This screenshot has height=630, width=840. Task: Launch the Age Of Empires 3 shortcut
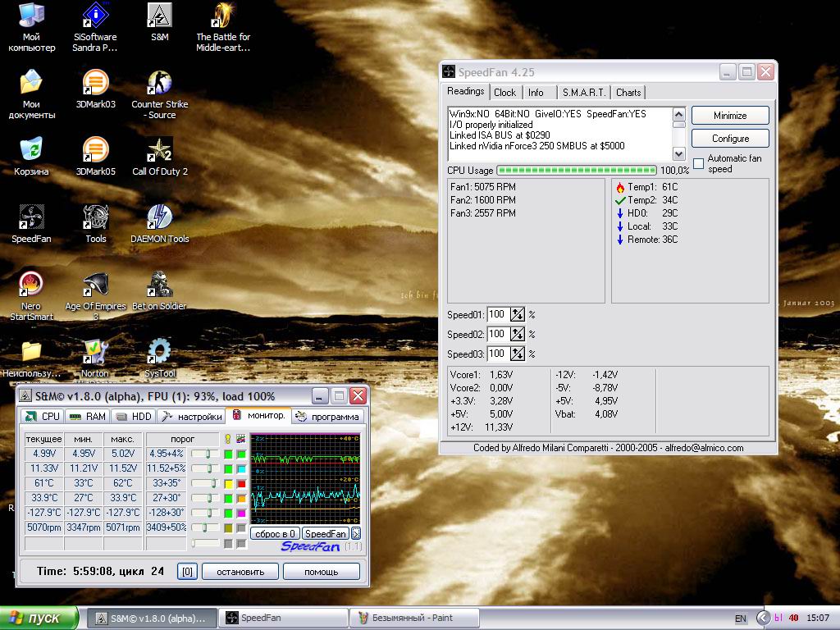95,295
